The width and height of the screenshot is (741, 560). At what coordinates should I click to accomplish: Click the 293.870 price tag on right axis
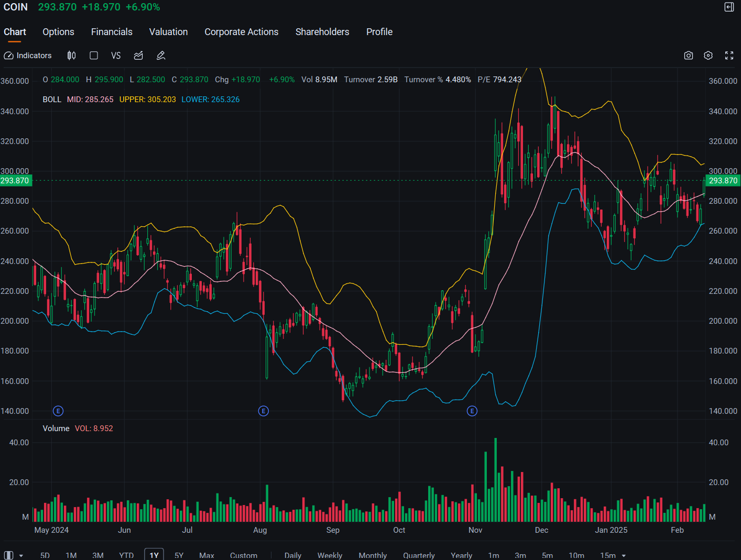723,181
